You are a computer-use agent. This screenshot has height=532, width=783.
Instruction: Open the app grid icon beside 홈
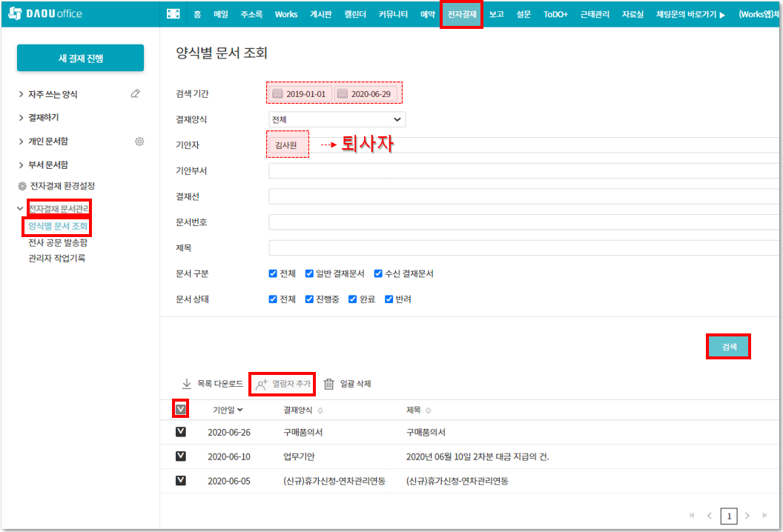[174, 14]
